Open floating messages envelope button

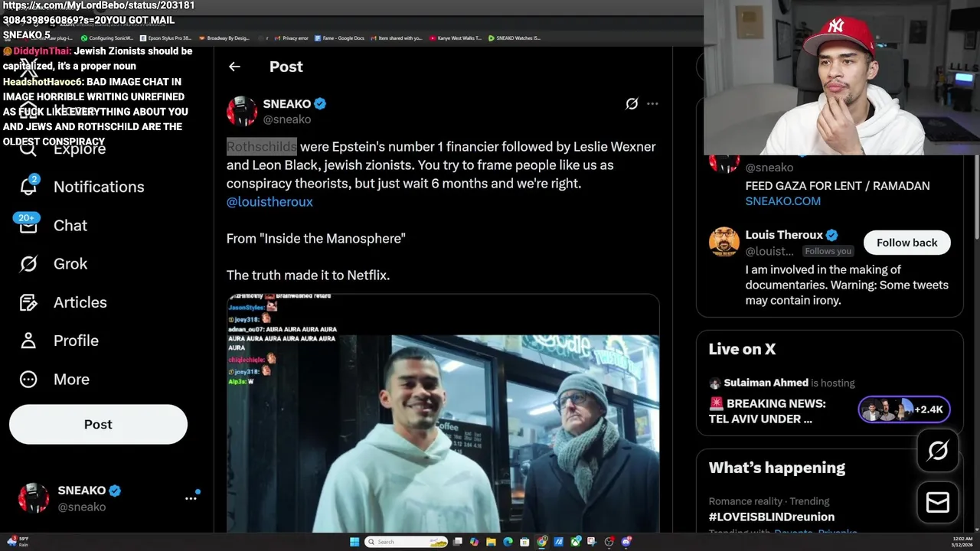click(938, 502)
